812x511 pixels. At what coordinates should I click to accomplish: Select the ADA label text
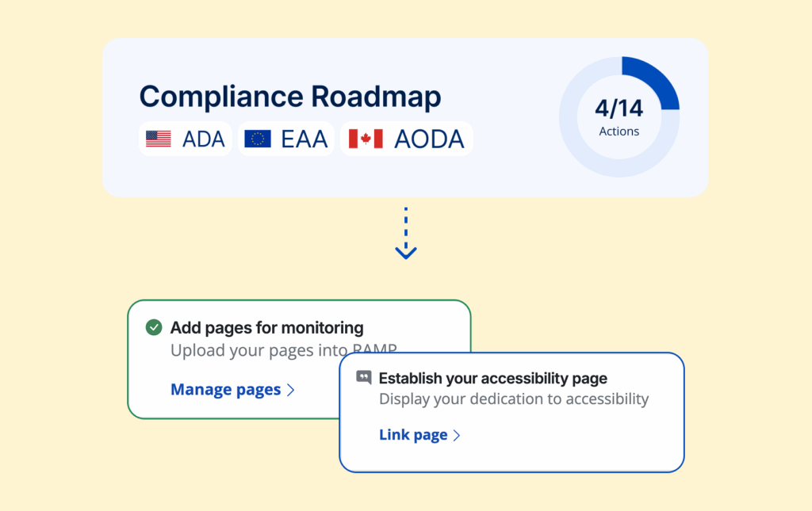(x=204, y=139)
